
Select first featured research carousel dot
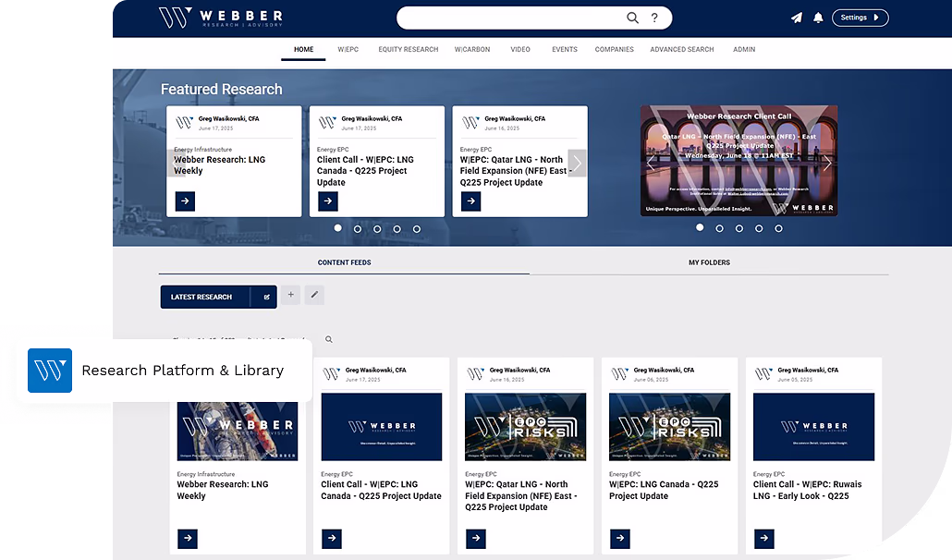point(338,228)
